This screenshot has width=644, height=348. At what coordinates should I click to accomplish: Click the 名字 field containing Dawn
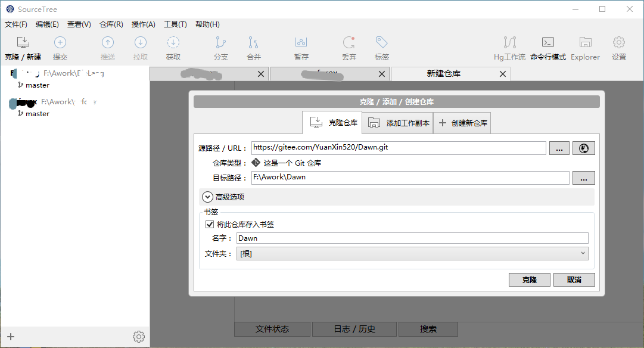pyautogui.click(x=412, y=238)
